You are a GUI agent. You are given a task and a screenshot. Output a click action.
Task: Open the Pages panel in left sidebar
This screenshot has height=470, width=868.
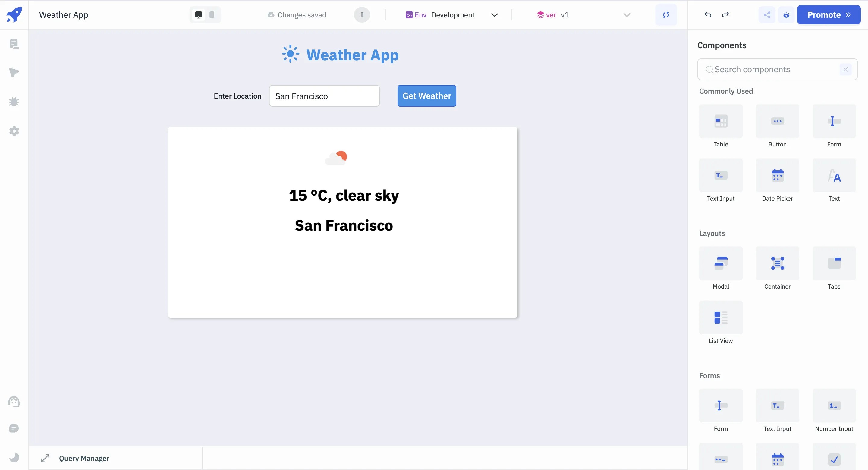coord(14,44)
